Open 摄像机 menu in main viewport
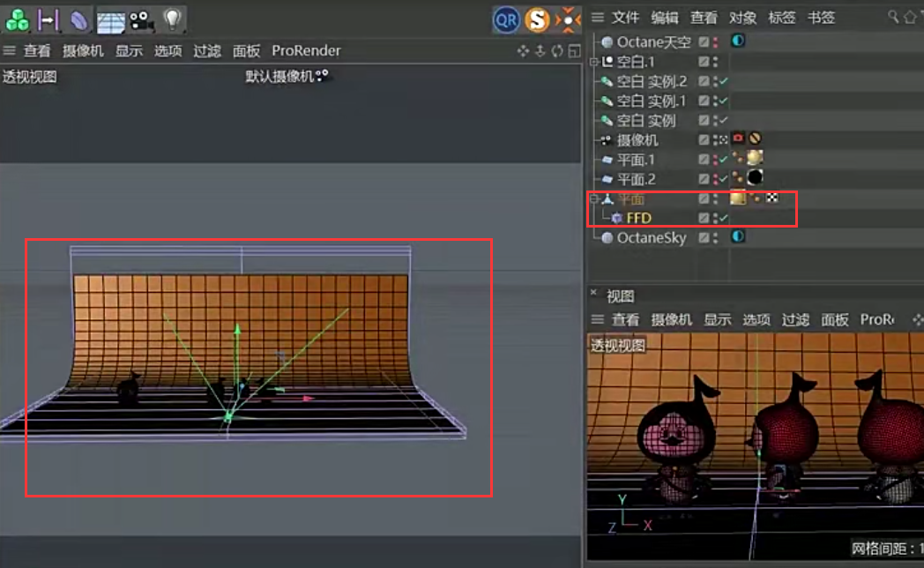The width and height of the screenshot is (924, 568). [x=83, y=50]
